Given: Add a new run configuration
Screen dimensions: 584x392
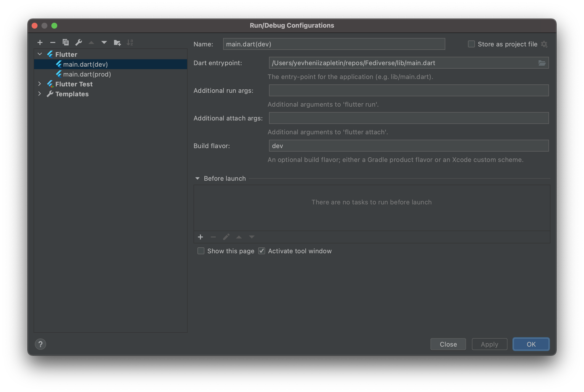Looking at the screenshot, I should 40,42.
